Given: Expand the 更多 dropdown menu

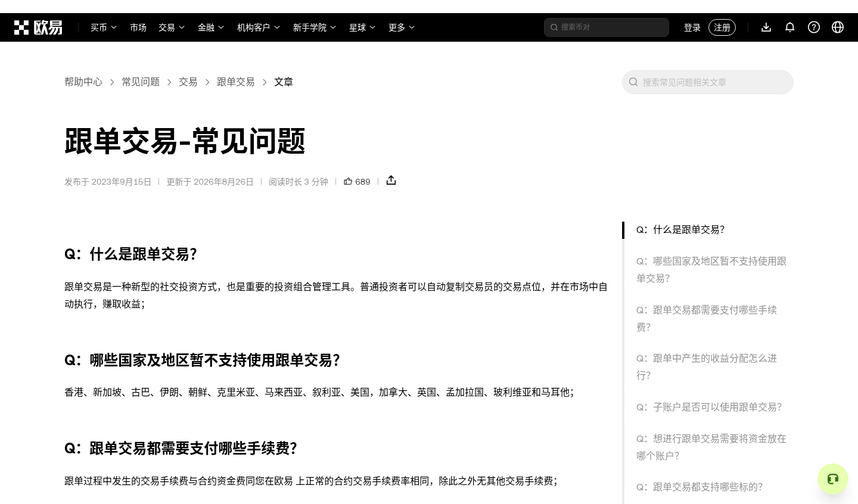Looking at the screenshot, I should pos(402,27).
